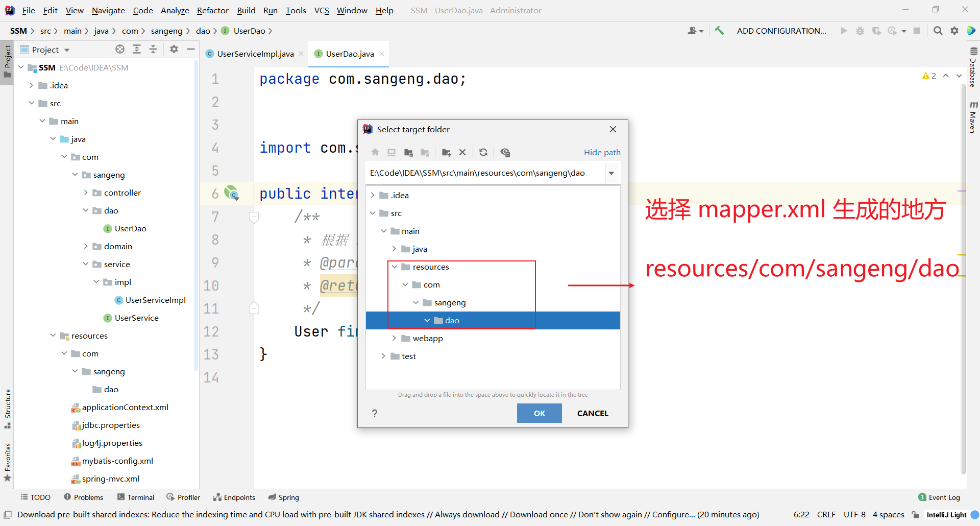Open dialog help via question mark
This screenshot has width=980, height=526.
[x=375, y=413]
